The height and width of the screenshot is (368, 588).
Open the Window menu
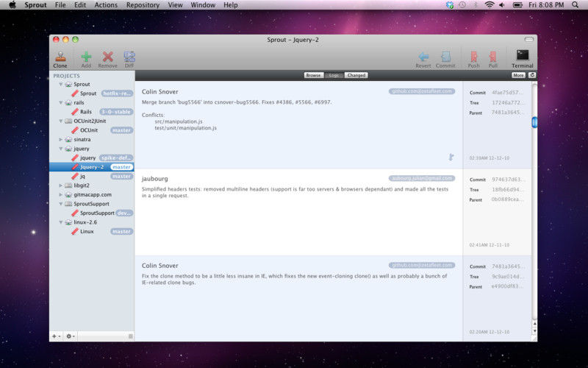[x=203, y=5]
